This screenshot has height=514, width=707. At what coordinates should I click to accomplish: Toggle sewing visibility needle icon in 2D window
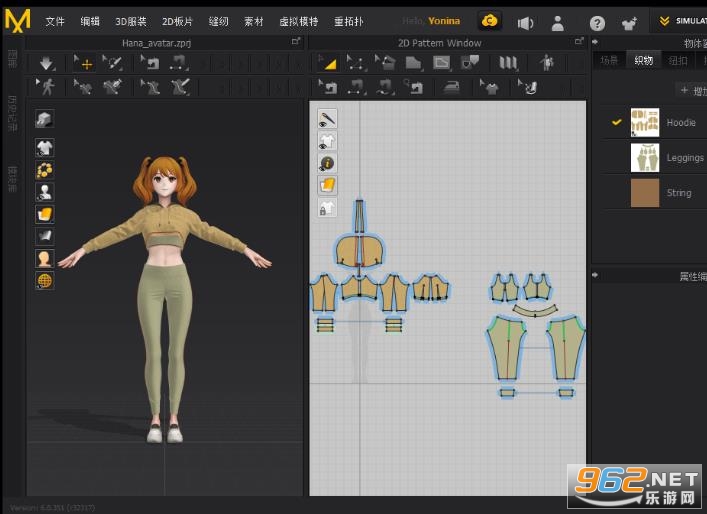tap(327, 119)
